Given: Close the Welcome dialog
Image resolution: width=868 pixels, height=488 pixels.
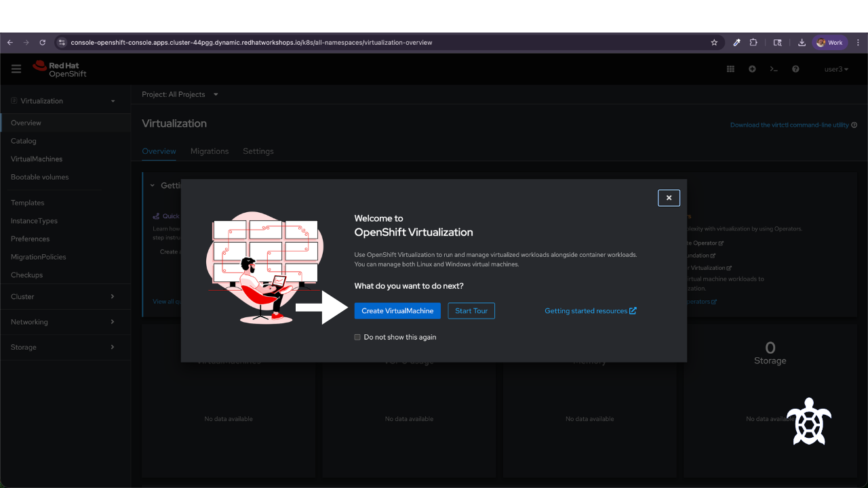Looking at the screenshot, I should click(x=669, y=198).
